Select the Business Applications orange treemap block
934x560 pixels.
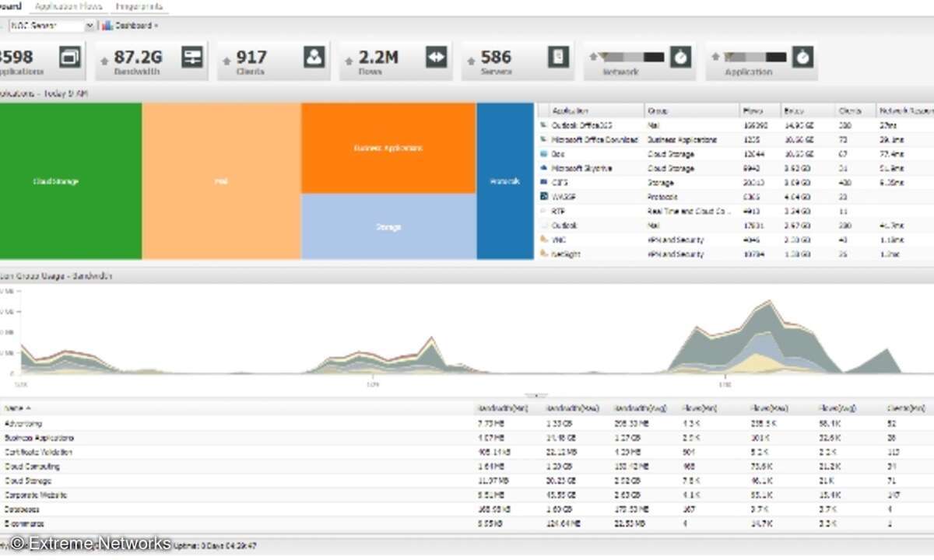pyautogui.click(x=388, y=148)
